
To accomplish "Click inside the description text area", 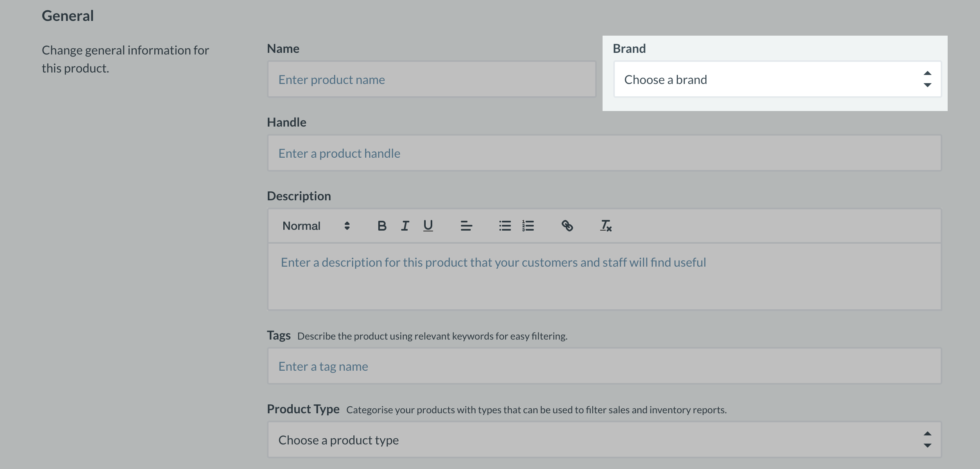I will [x=604, y=276].
